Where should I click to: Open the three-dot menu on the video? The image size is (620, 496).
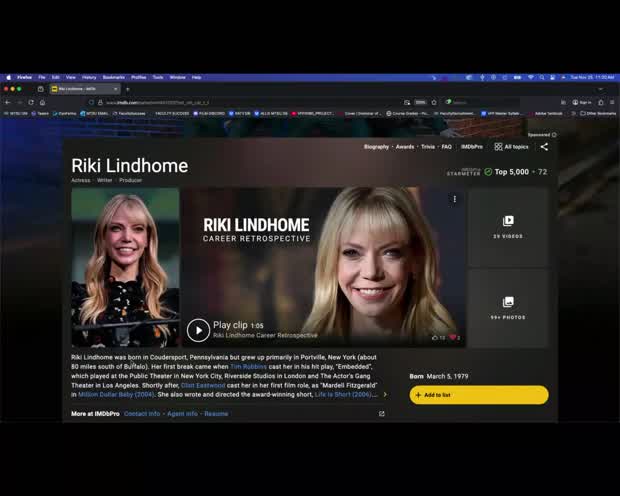tap(454, 199)
